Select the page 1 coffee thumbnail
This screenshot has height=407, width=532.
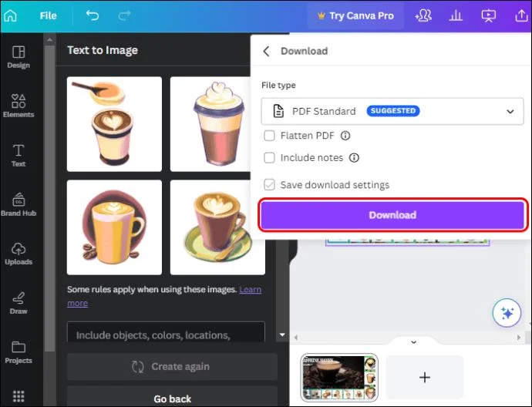click(338, 378)
